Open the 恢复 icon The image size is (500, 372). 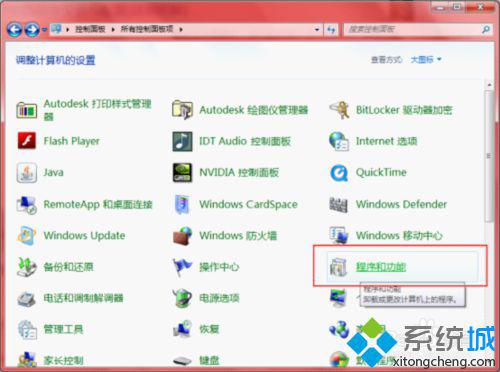pyautogui.click(x=182, y=329)
